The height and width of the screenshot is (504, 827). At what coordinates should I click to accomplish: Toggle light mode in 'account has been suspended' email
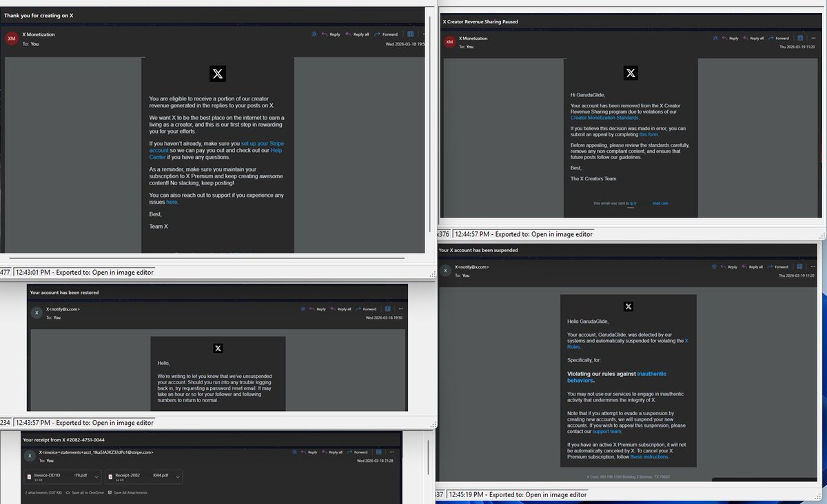click(x=714, y=267)
